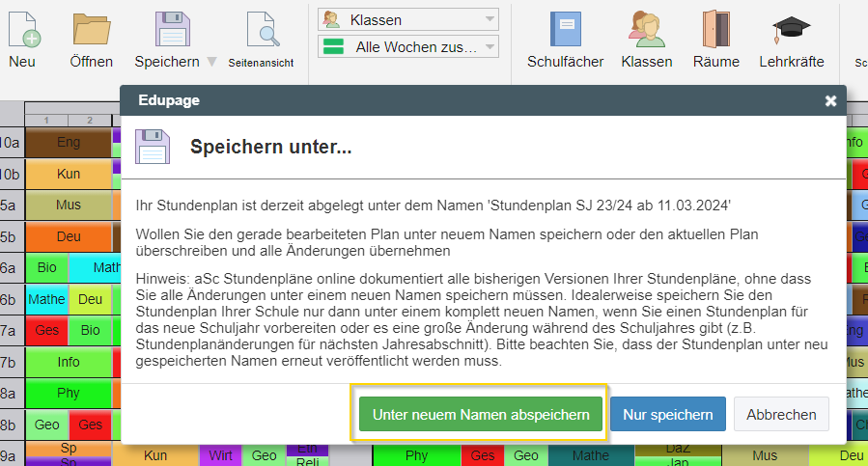Select Mus lesson in row 5a
The width and height of the screenshot is (868, 466).
pyautogui.click(x=69, y=205)
